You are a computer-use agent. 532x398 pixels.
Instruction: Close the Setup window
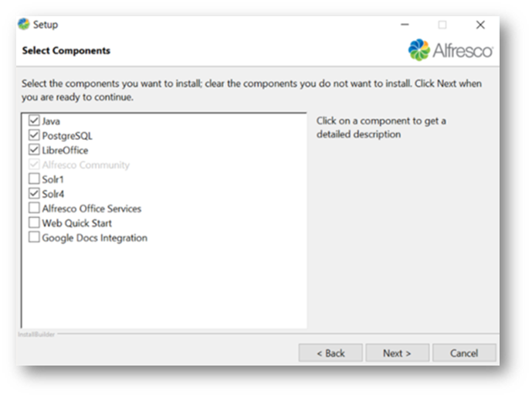[x=480, y=25]
